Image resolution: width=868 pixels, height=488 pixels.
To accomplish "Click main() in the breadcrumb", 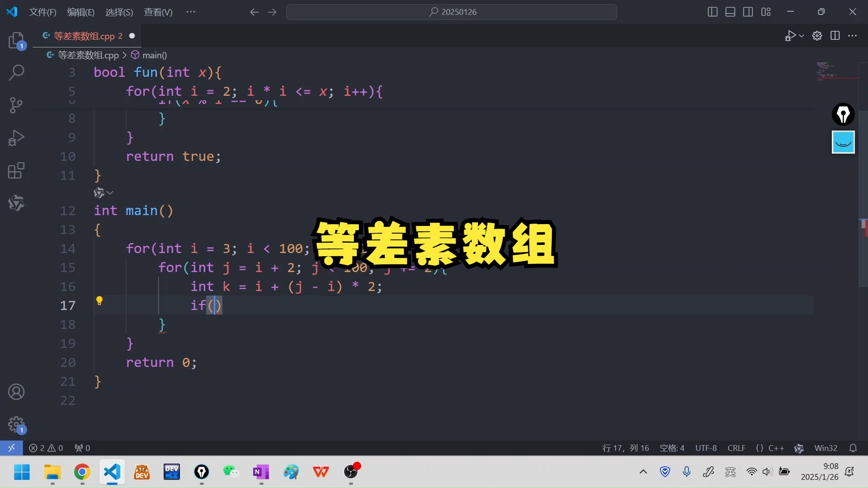I will pos(155,55).
